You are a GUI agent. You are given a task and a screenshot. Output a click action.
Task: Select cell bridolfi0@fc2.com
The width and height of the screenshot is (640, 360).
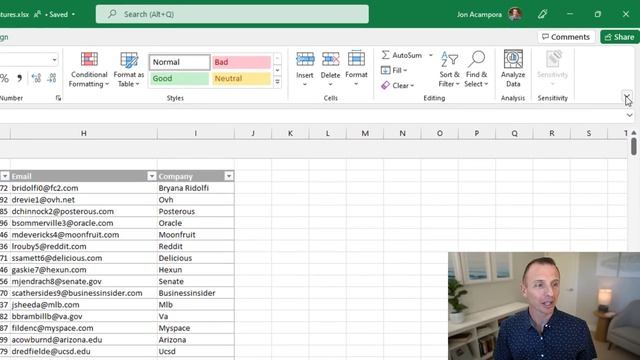[x=84, y=188]
